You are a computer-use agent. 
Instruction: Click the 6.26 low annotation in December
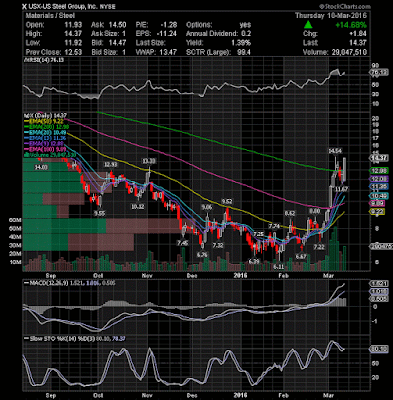coord(202,255)
